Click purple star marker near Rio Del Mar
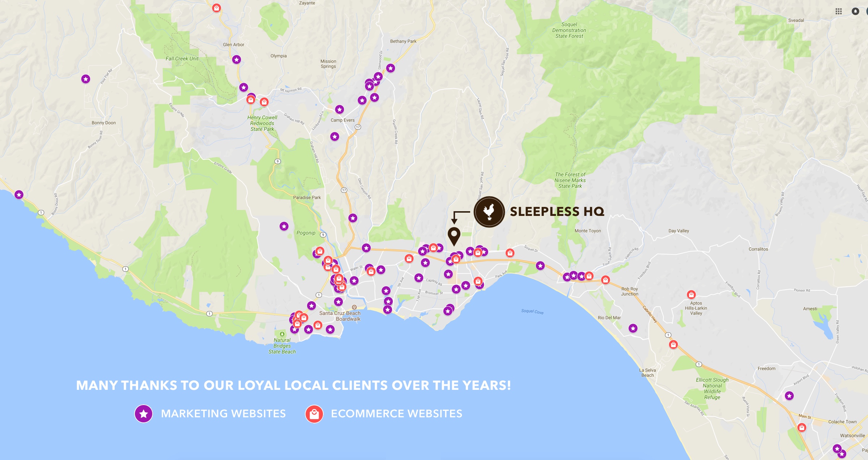This screenshot has height=460, width=868. click(633, 328)
